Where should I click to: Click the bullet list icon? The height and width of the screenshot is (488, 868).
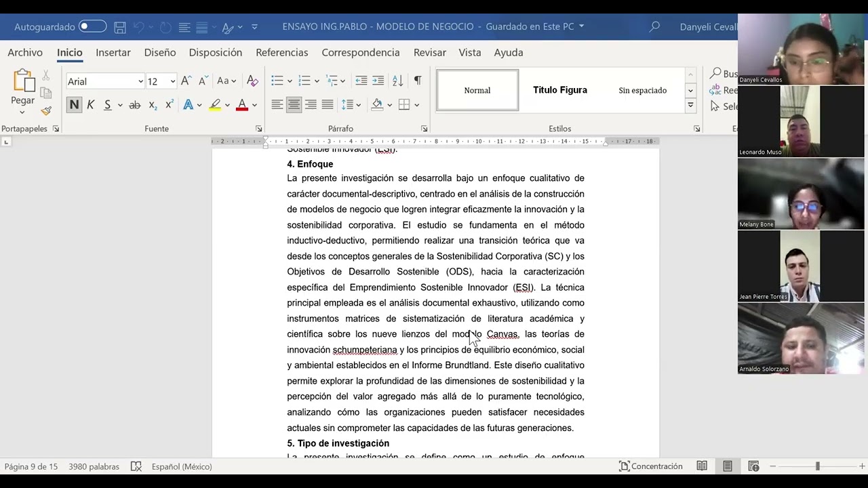277,81
